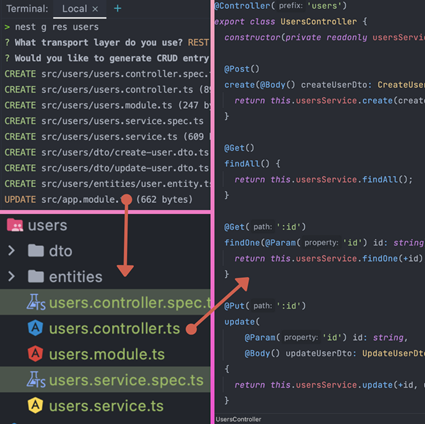Open users.module.ts file
425x424 pixels.
[107, 354]
